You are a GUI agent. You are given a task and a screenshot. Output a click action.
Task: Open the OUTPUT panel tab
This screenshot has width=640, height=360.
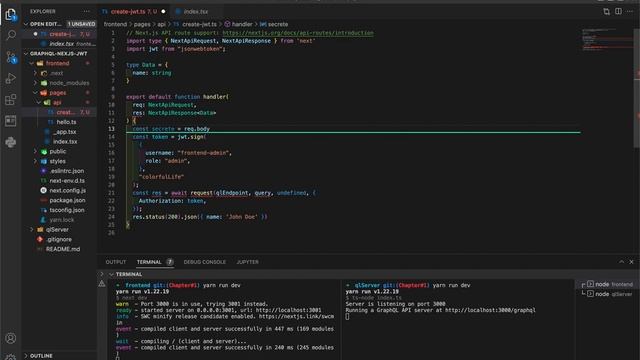(x=116, y=262)
